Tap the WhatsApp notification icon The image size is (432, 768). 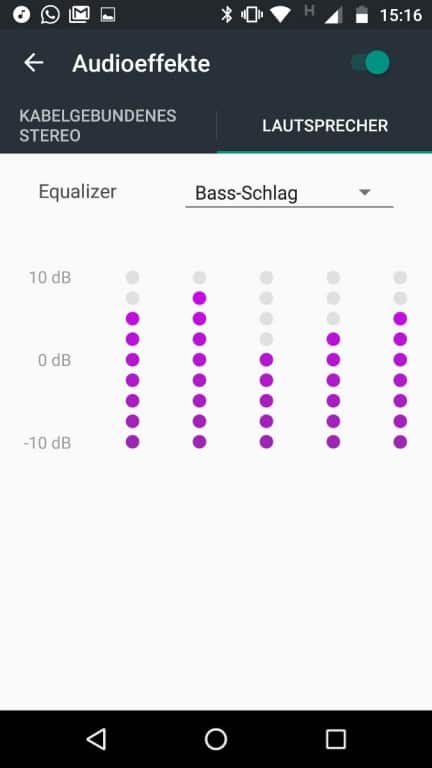50,15
